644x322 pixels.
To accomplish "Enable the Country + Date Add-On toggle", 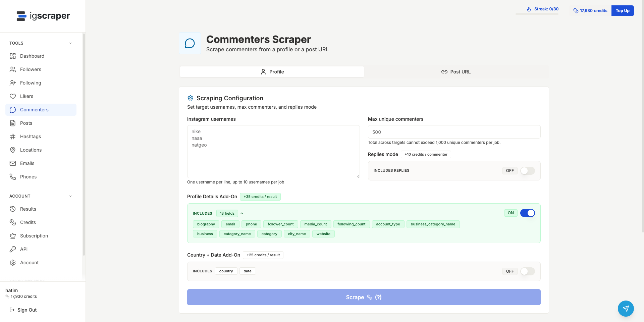I will (x=528, y=271).
